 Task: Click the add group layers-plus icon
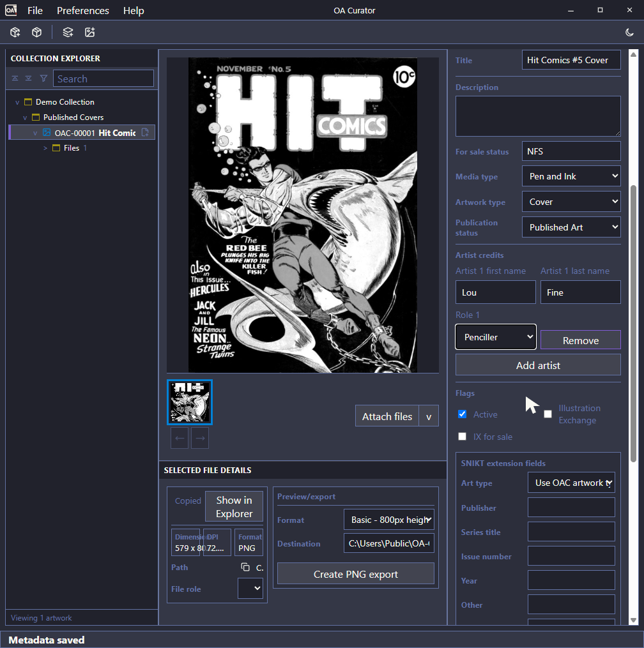pos(68,32)
